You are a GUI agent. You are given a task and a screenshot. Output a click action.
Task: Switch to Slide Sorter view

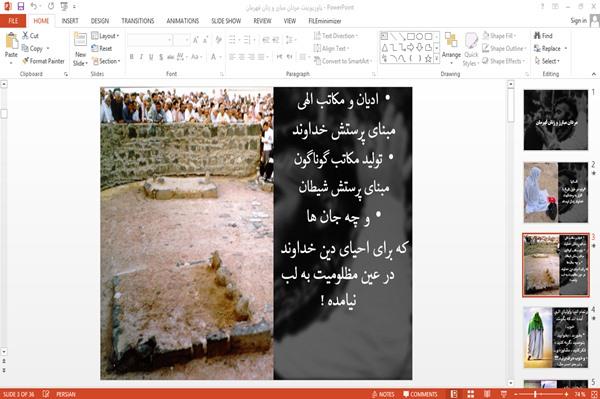(x=471, y=394)
